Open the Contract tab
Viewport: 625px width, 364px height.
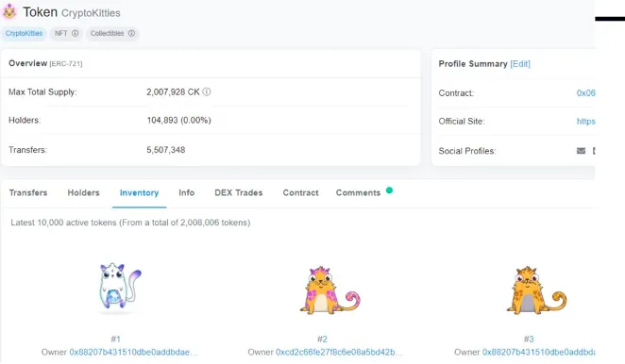[300, 192]
